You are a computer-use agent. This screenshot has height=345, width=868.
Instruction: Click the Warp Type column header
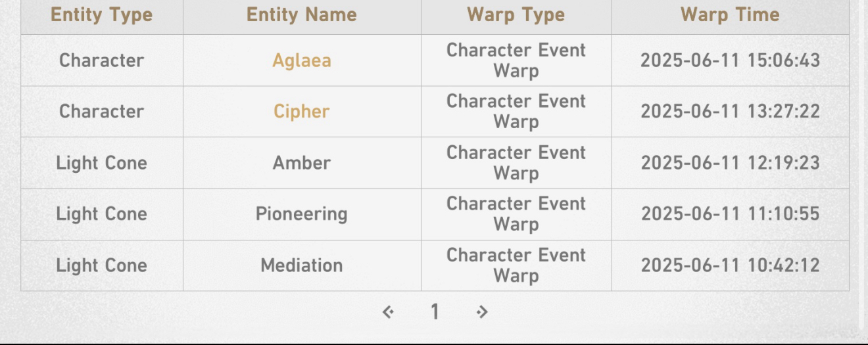pos(516,15)
